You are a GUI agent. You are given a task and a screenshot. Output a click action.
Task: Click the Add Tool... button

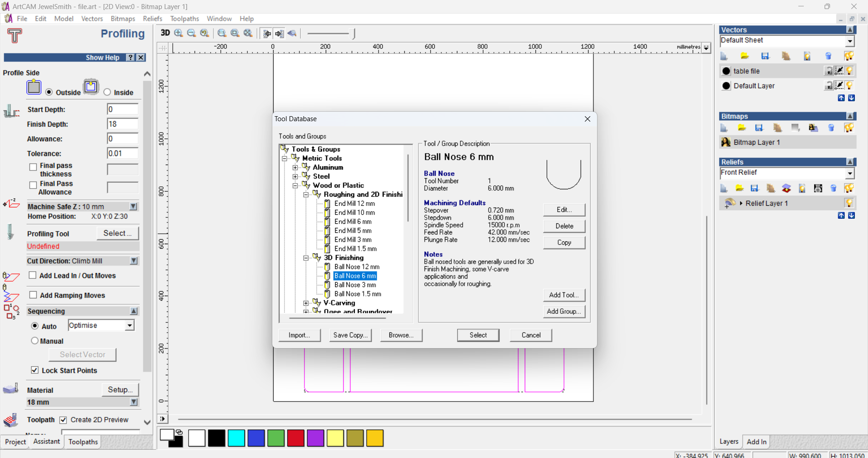[x=564, y=295]
